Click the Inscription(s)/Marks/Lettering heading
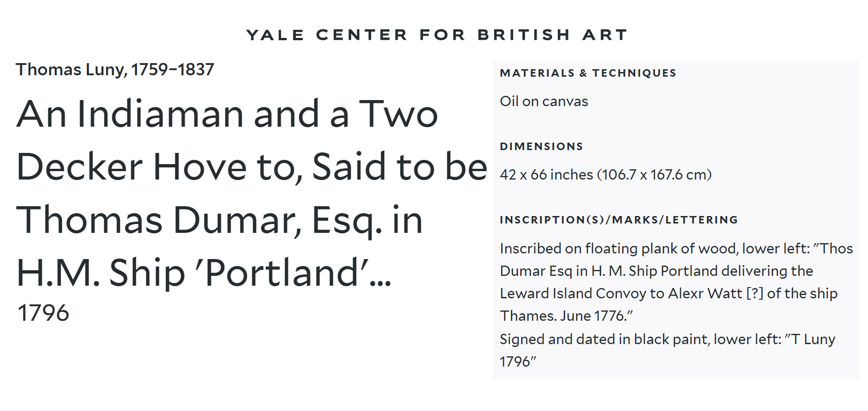 [x=619, y=220]
